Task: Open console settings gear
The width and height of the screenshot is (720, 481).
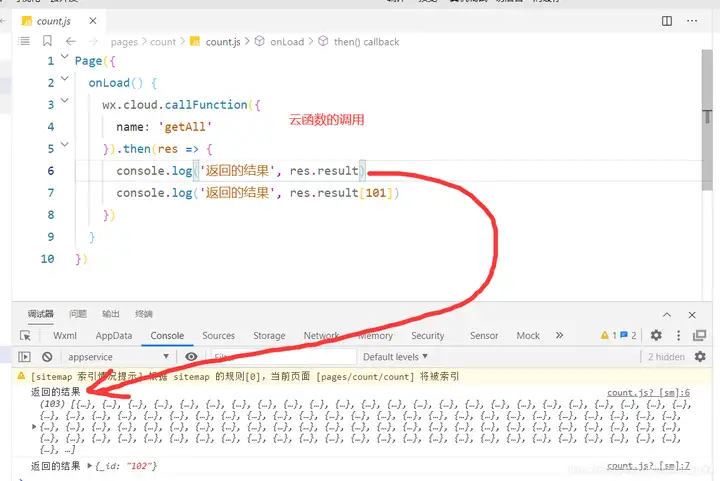Action: pos(700,357)
